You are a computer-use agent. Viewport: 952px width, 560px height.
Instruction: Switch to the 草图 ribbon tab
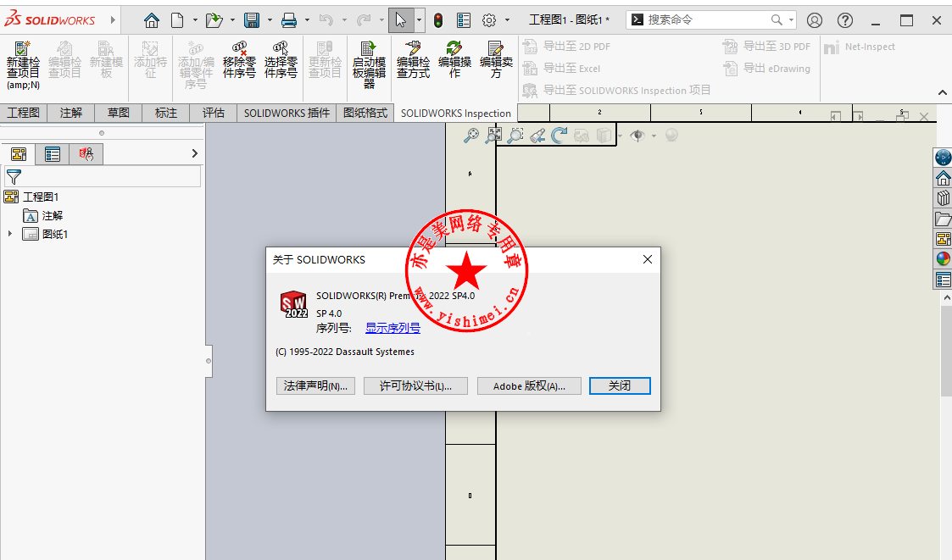point(119,113)
